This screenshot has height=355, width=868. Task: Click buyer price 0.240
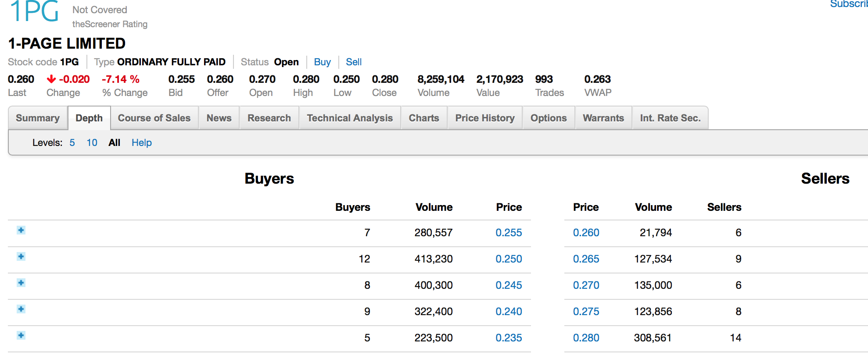(x=509, y=312)
